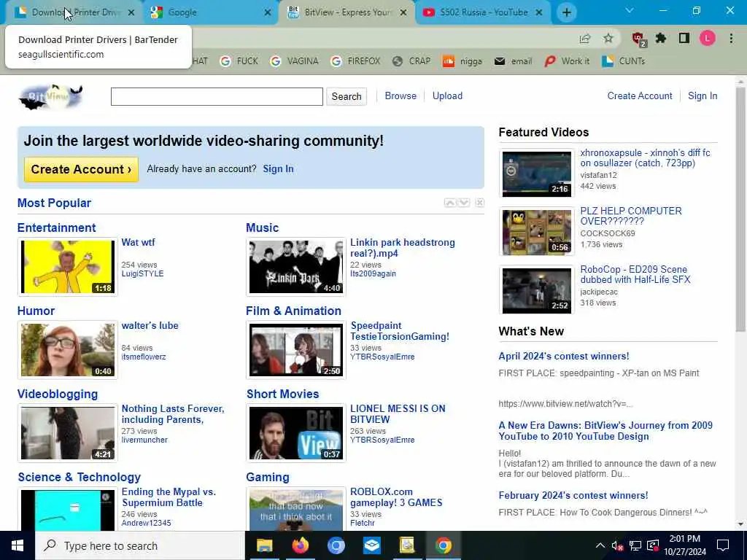Show hidden system tray icons
The width and height of the screenshot is (747, 560).
(x=600, y=545)
